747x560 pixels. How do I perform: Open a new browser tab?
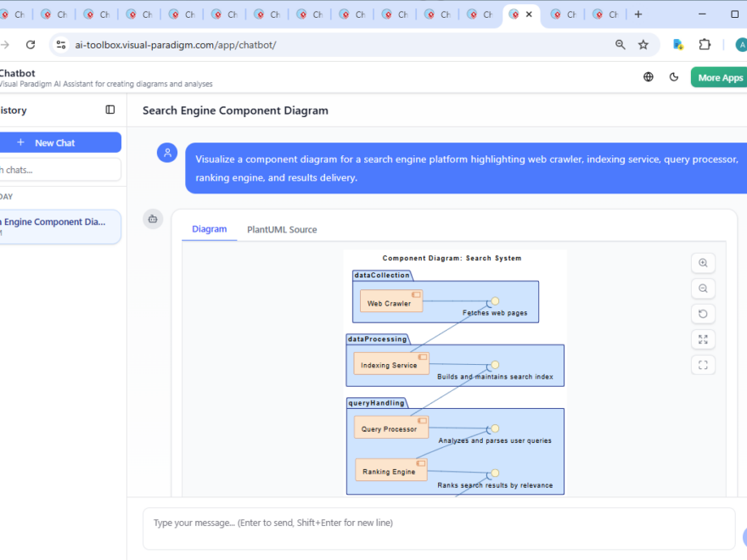click(638, 14)
